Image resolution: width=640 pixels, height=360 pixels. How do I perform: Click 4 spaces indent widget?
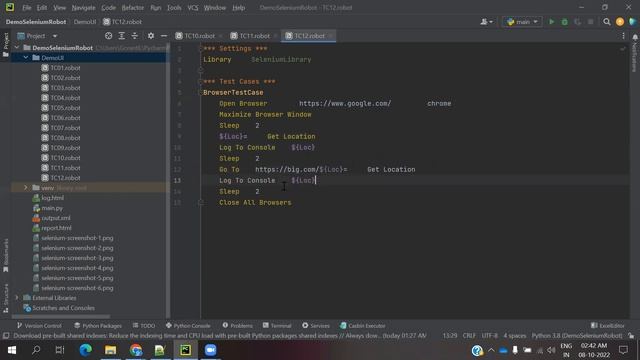click(x=515, y=336)
